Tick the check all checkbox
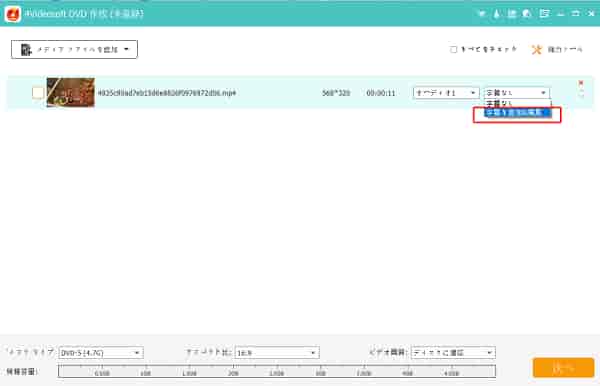The image size is (600, 386). click(453, 49)
